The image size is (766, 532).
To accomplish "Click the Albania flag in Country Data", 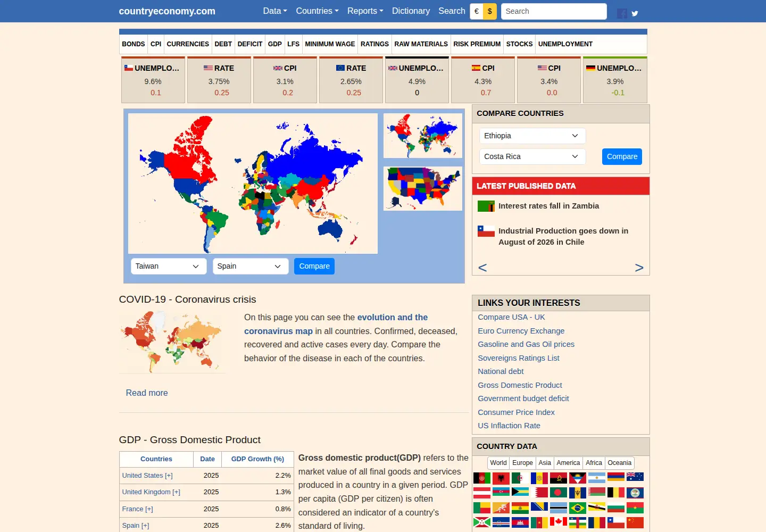I will [x=501, y=478].
